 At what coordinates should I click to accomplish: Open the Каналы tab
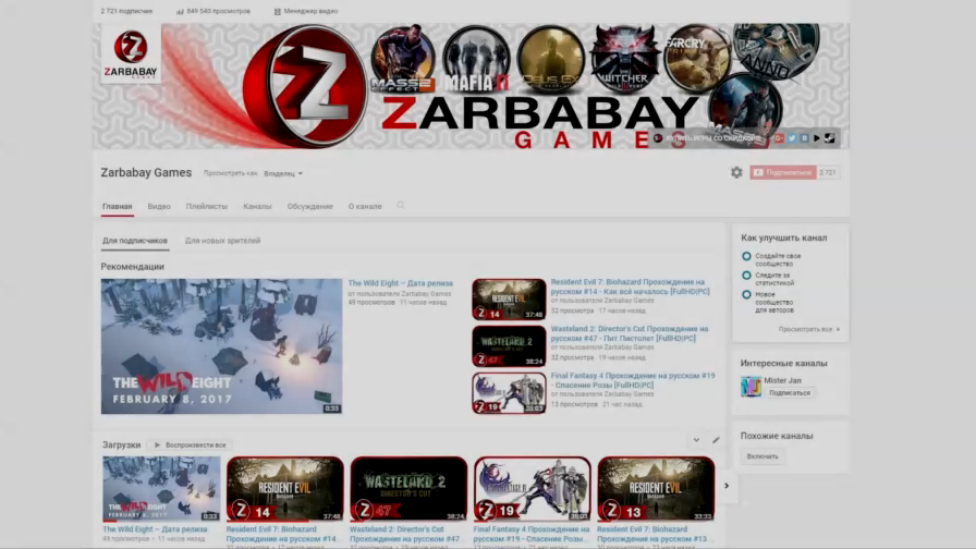257,206
